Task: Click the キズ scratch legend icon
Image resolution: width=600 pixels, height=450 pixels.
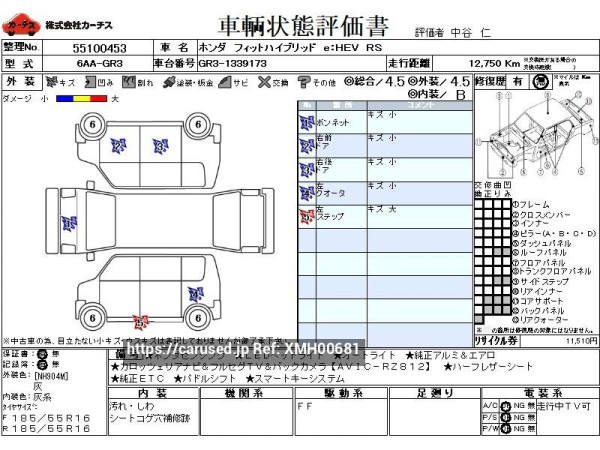Action: point(51,82)
